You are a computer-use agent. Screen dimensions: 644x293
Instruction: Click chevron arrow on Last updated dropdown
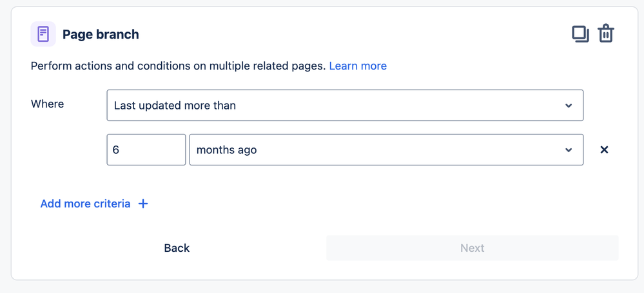pyautogui.click(x=569, y=106)
